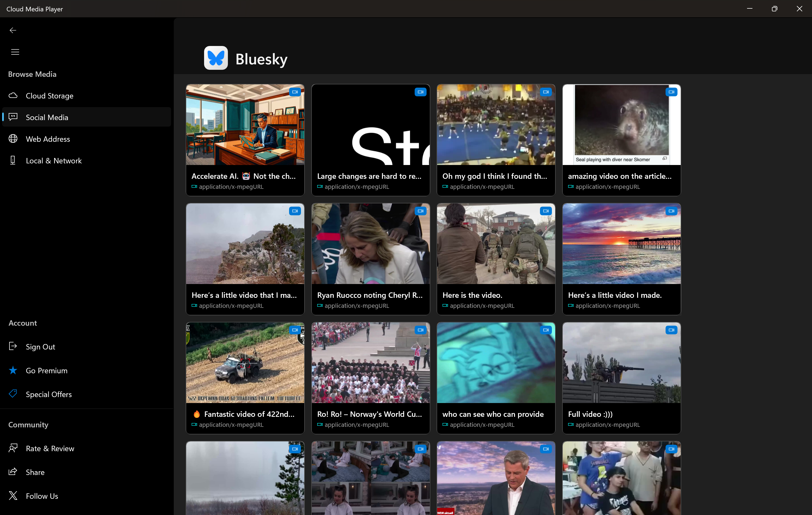Click video badge on Ryan Ruocco card

click(421, 211)
